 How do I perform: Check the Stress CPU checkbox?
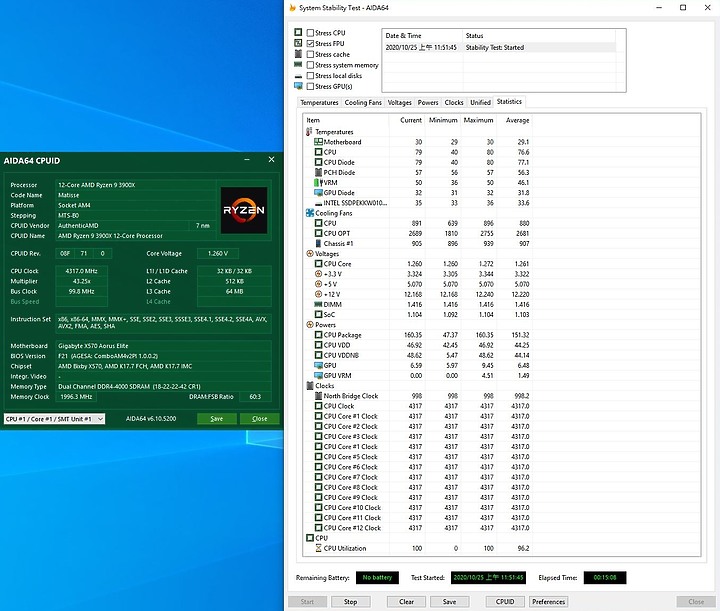click(310, 33)
